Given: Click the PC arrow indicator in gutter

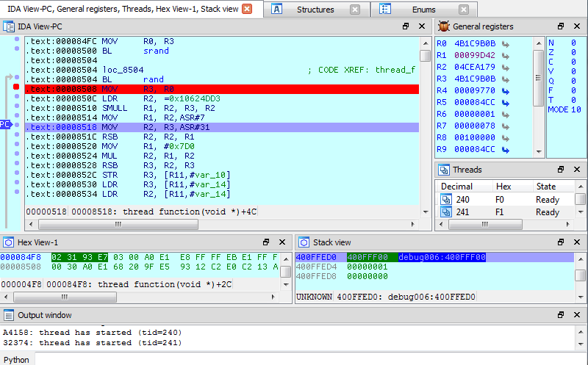Looking at the screenshot, I should (7, 124).
